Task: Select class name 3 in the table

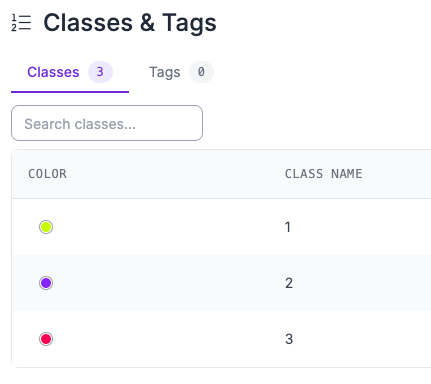Action: [x=289, y=339]
